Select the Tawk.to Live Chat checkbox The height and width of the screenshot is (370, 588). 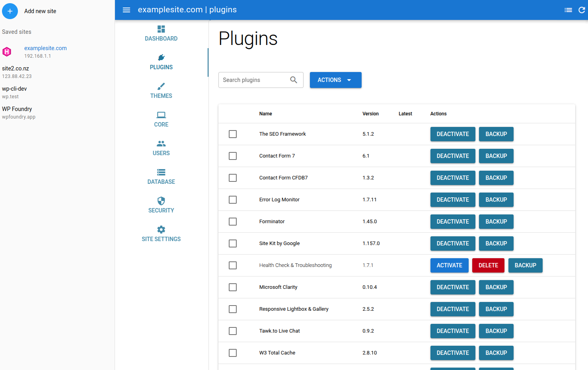click(233, 331)
